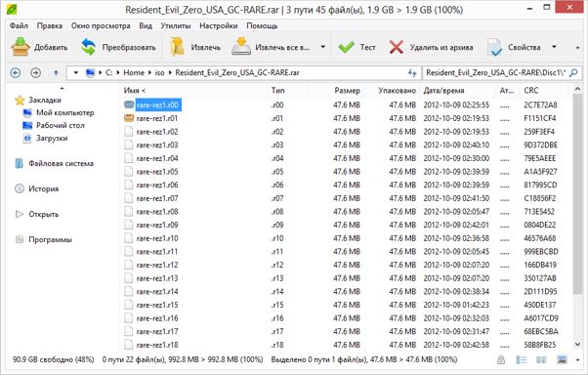Viewport: 588px width, 375px height.
Task: Click the refresh arrows in address bar
Action: pyautogui.click(x=412, y=73)
